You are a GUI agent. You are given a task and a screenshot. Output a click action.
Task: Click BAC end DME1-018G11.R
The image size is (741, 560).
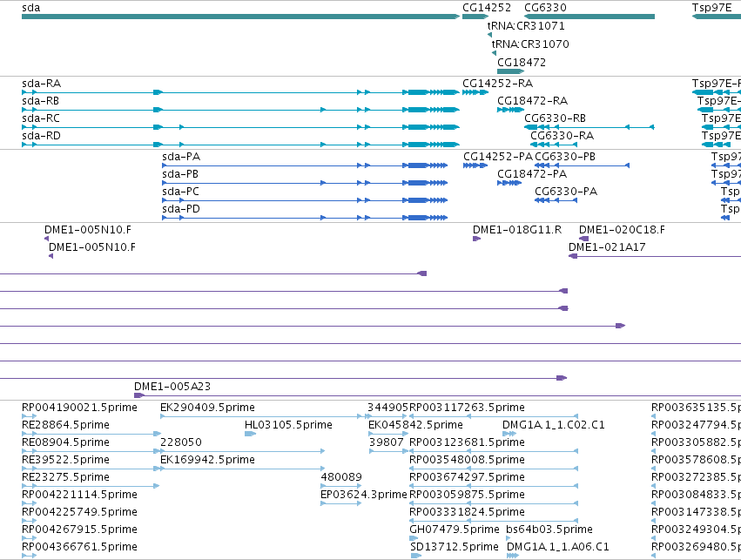477,239
